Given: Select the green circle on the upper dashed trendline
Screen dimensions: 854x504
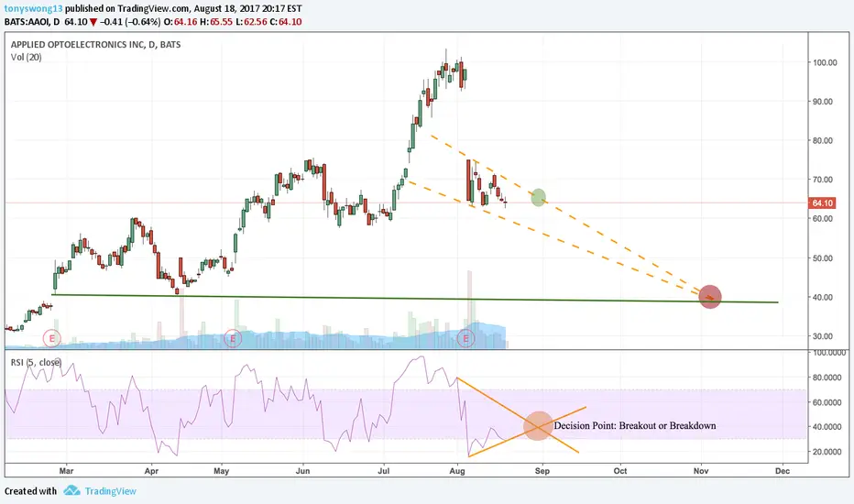Looking at the screenshot, I should point(538,197).
